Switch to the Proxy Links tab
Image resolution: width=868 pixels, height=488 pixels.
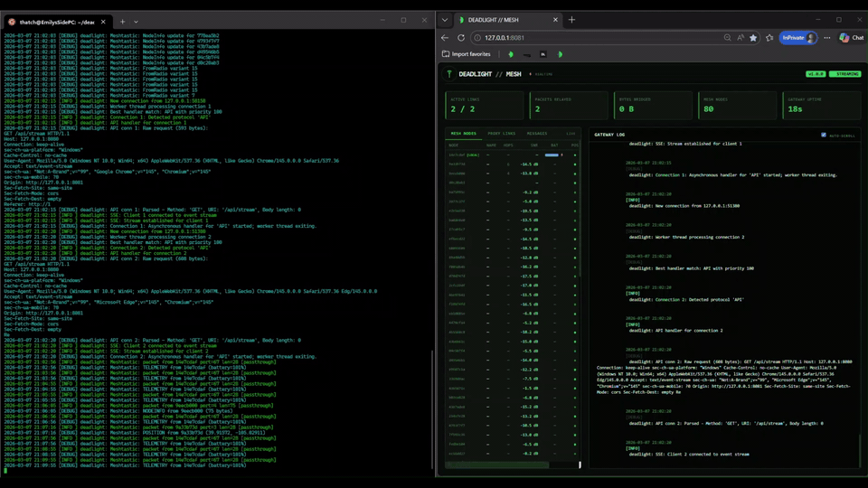(x=501, y=134)
